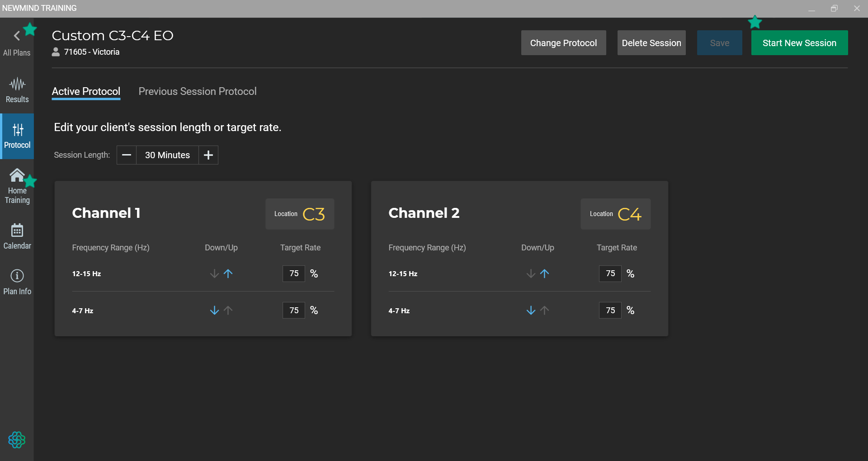Decrease session length with minus button

[x=127, y=155]
